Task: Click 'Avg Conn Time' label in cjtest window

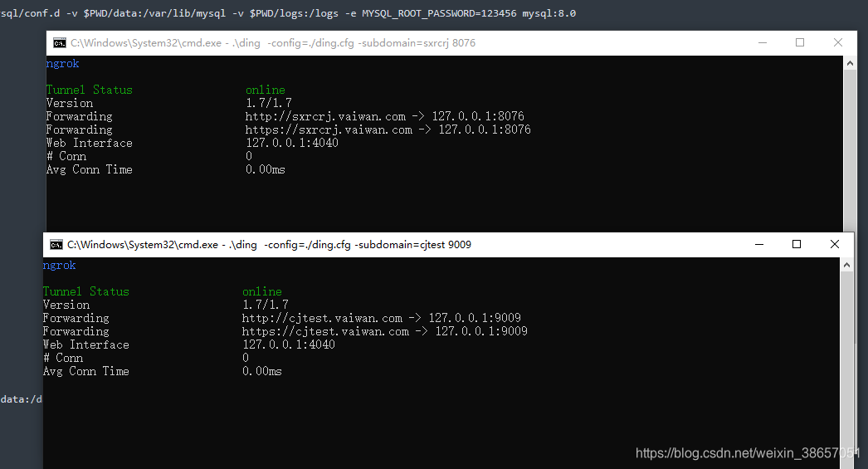Action: (x=85, y=371)
